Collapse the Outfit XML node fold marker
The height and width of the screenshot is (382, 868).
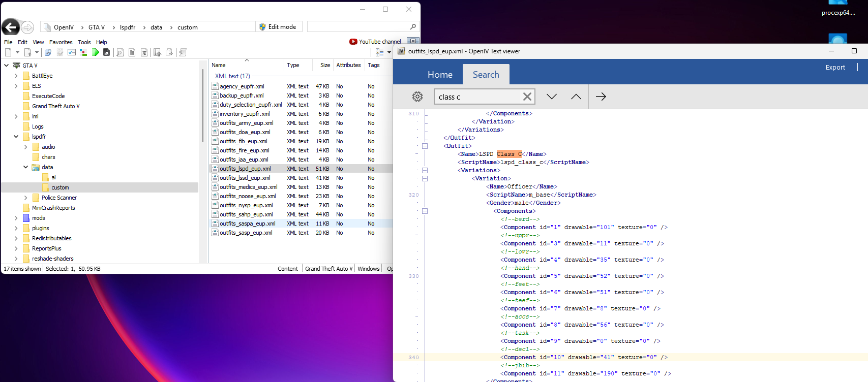tap(425, 146)
